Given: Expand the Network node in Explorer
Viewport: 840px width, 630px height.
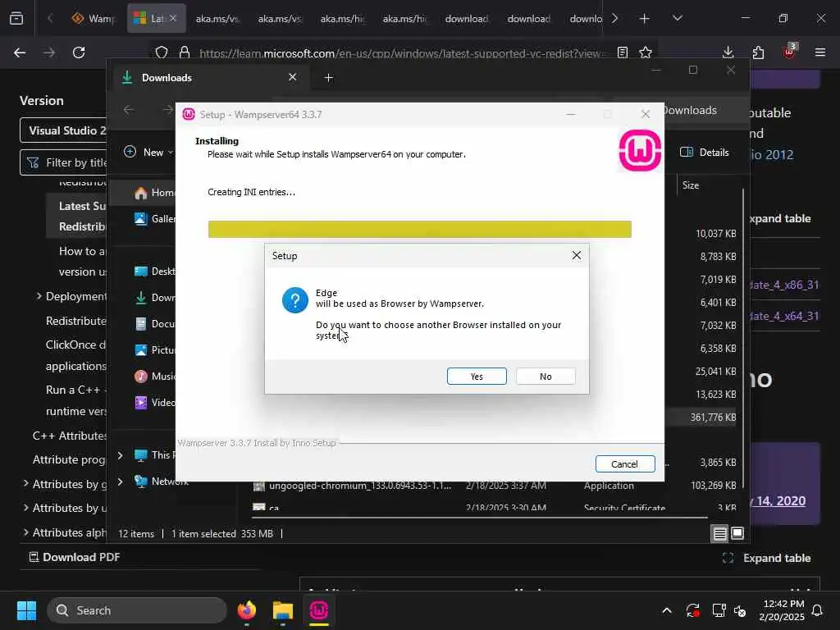Looking at the screenshot, I should 120,482.
